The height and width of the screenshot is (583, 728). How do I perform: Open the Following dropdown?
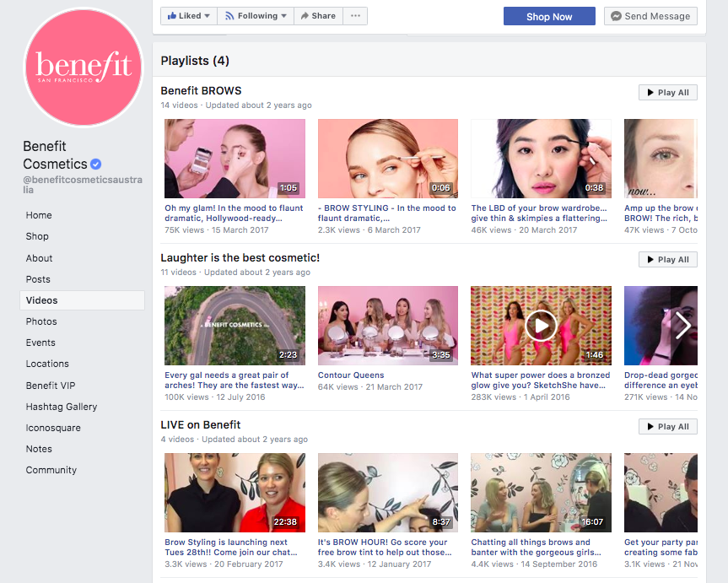coord(256,16)
